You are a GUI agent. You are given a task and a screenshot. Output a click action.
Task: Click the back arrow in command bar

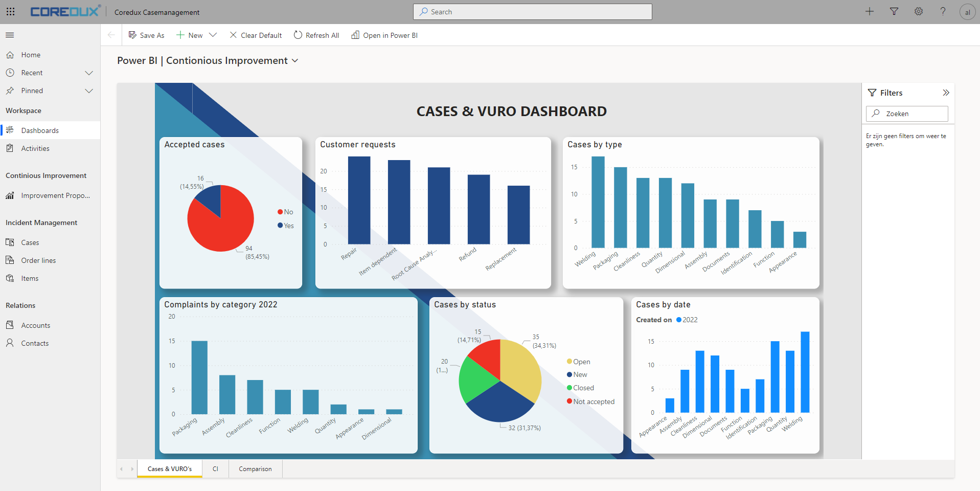point(111,35)
